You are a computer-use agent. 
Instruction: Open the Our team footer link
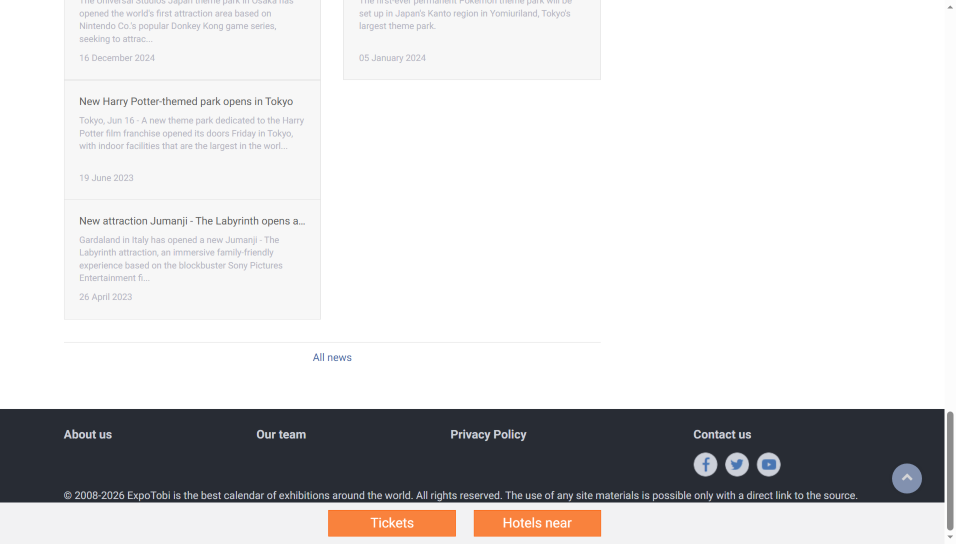pyautogui.click(x=281, y=434)
